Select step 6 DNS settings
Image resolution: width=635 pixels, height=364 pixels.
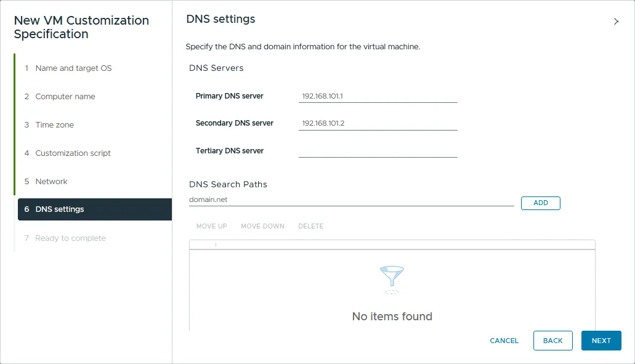[95, 209]
